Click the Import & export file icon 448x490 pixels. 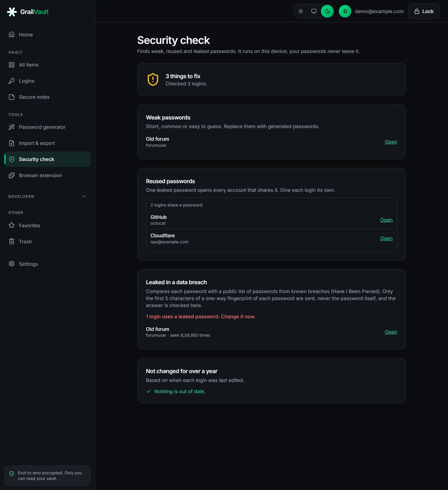(11, 143)
